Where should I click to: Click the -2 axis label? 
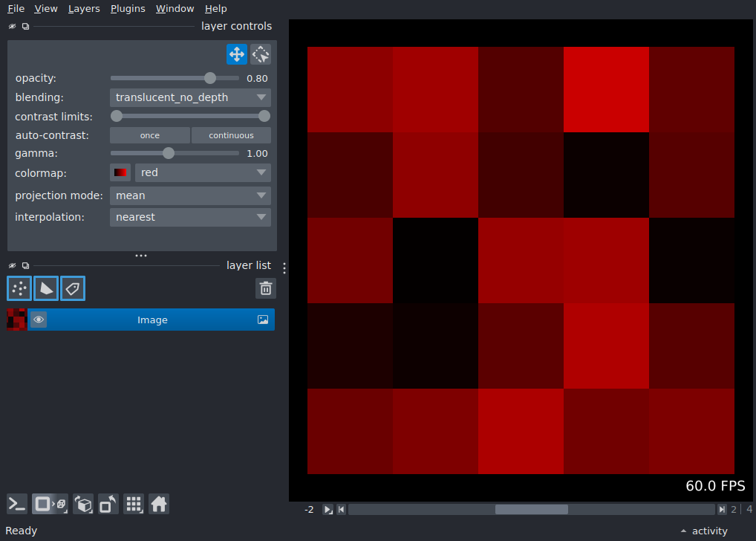pyautogui.click(x=309, y=510)
